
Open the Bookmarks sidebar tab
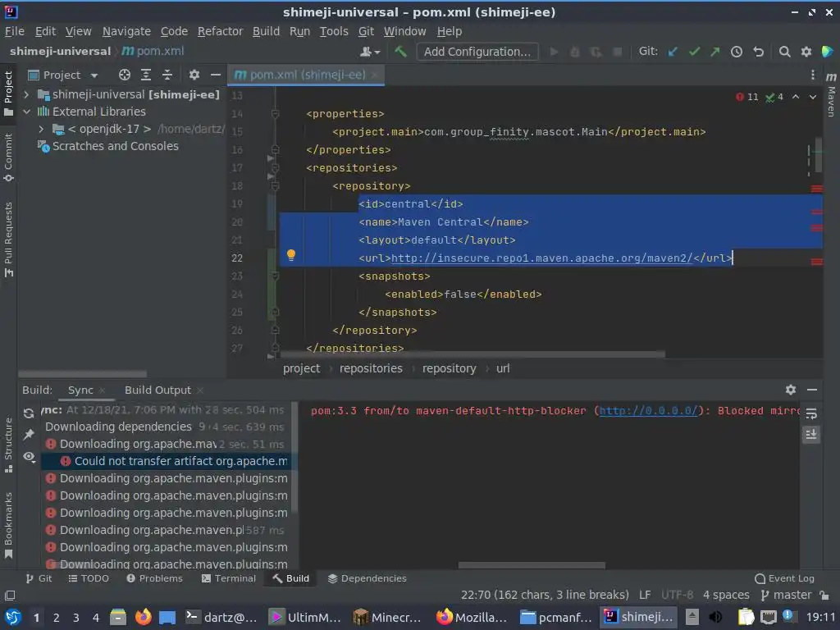click(8, 525)
